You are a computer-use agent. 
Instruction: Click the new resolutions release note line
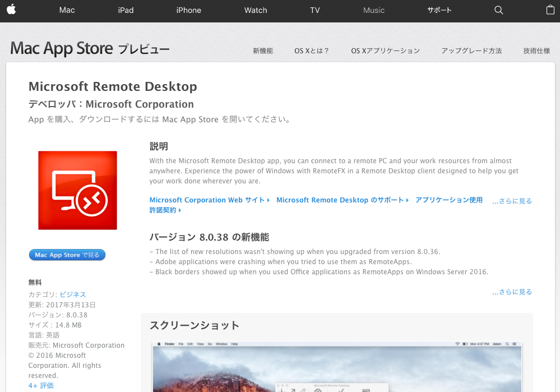click(x=295, y=252)
